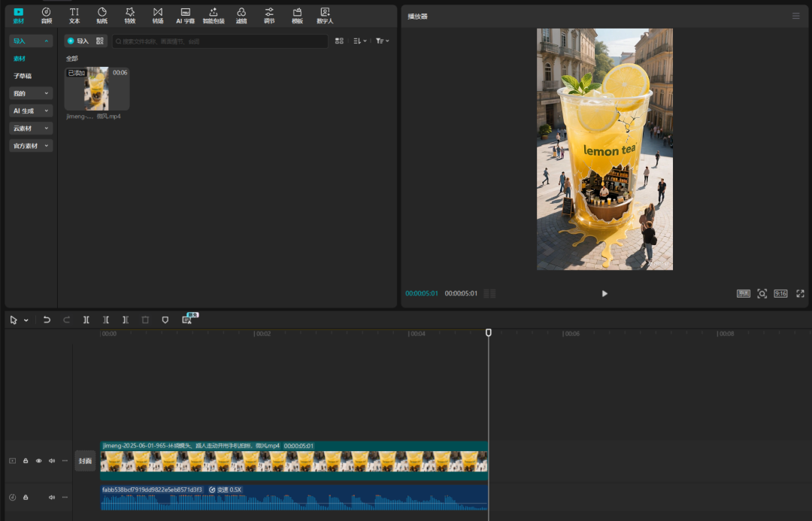Switch to the 特效 (Effects) tab
812x521 pixels.
click(x=130, y=16)
